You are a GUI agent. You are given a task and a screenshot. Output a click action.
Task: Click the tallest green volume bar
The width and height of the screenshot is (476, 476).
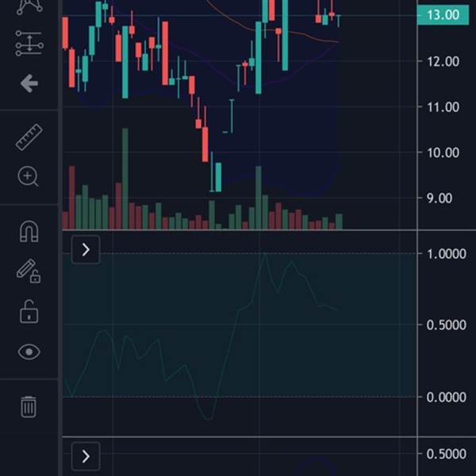pos(125,178)
